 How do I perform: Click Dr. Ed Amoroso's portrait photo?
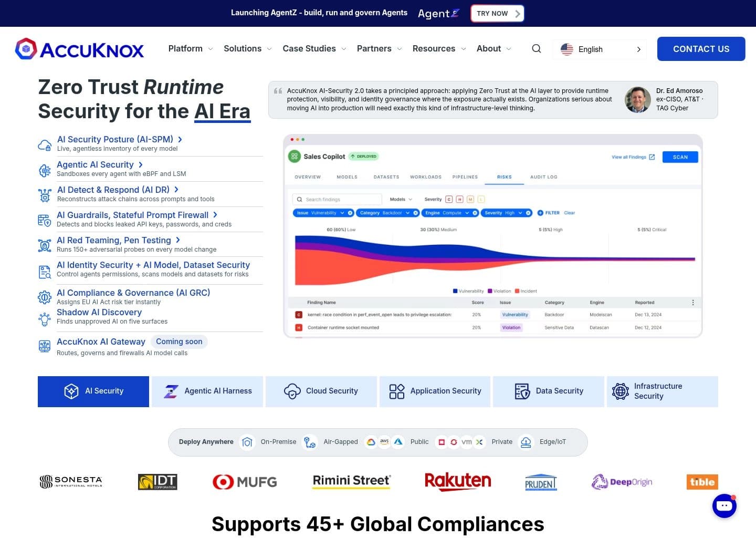click(x=638, y=100)
